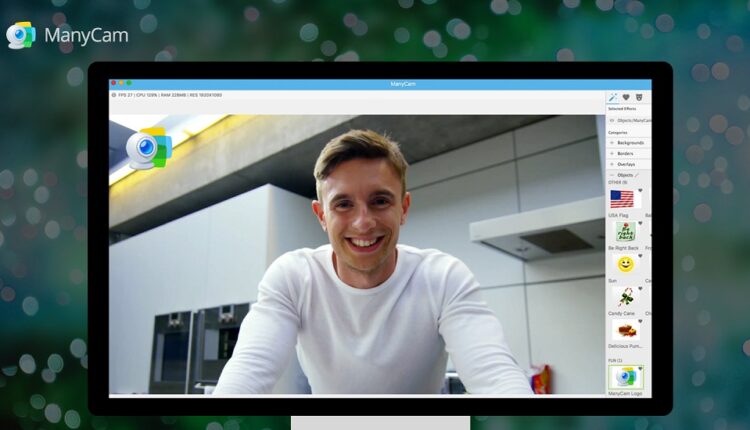This screenshot has height=430, width=750.
Task: Favorite the Be Right Back object
Action: (x=640, y=223)
